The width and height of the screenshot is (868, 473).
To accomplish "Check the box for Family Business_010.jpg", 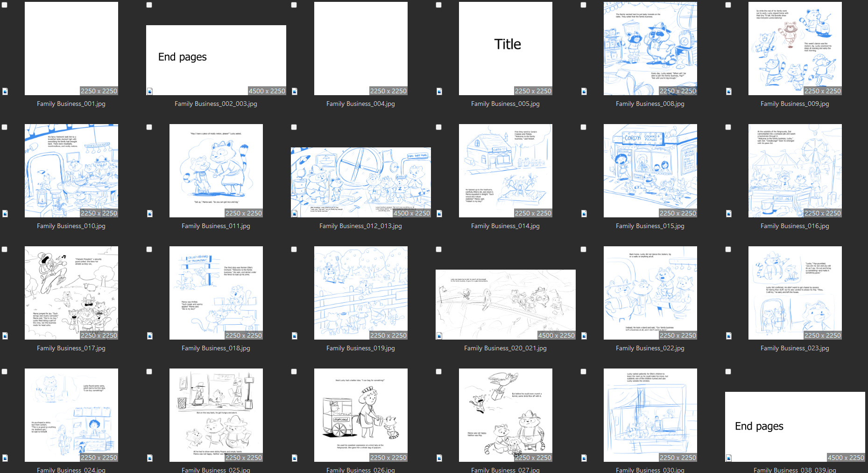I will pyautogui.click(x=5, y=127).
